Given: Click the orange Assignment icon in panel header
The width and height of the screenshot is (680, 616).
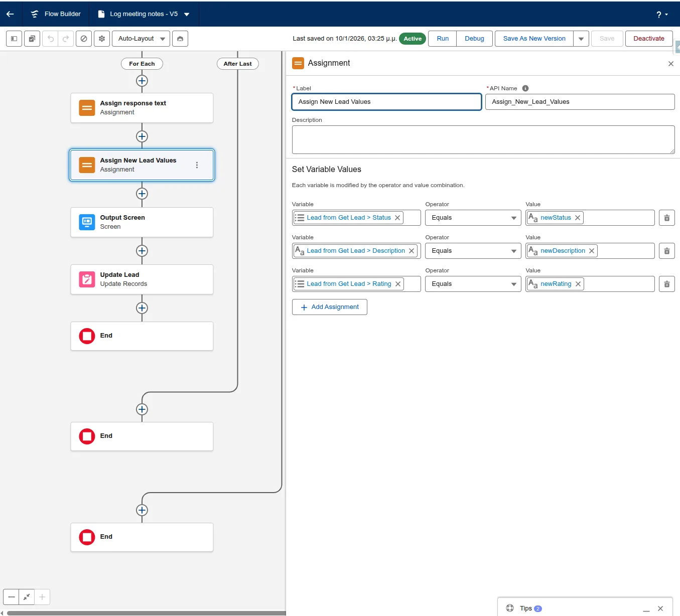Looking at the screenshot, I should pyautogui.click(x=298, y=63).
